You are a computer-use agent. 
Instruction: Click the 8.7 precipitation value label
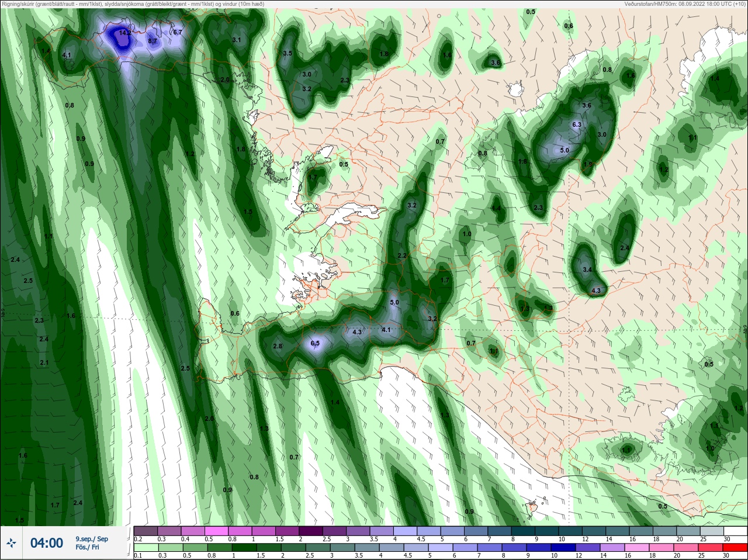tap(153, 42)
